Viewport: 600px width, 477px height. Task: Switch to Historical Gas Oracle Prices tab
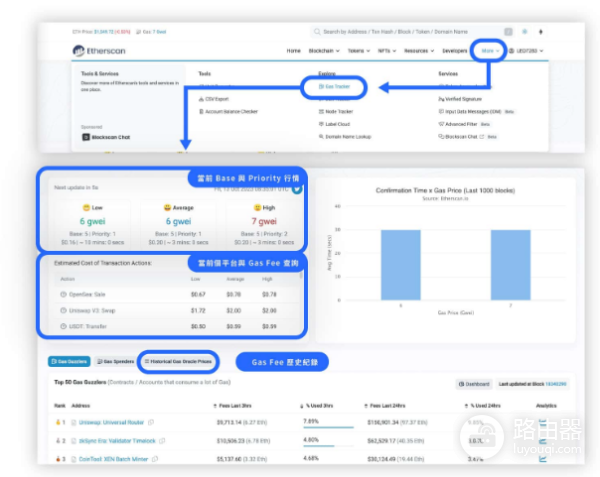pyautogui.click(x=178, y=361)
